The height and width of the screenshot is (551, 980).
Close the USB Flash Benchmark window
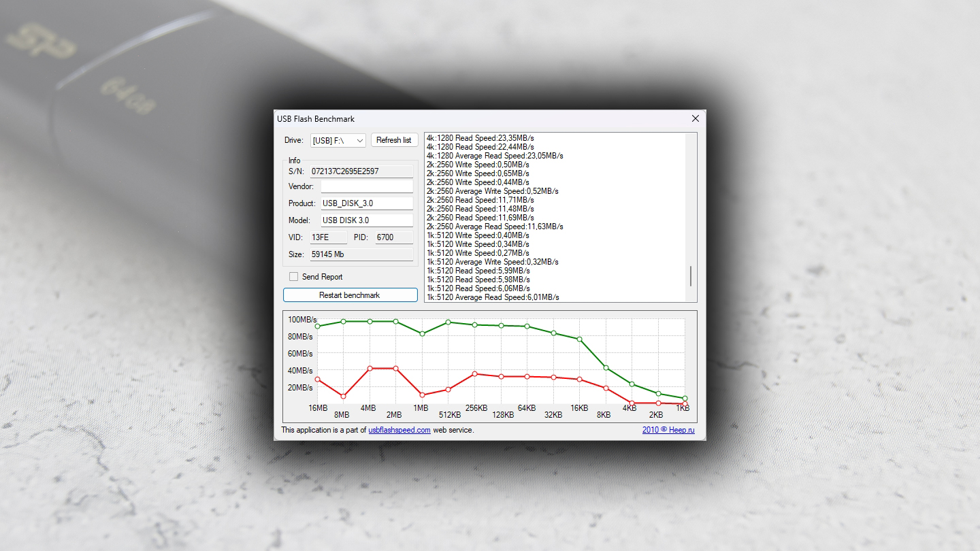pyautogui.click(x=696, y=118)
